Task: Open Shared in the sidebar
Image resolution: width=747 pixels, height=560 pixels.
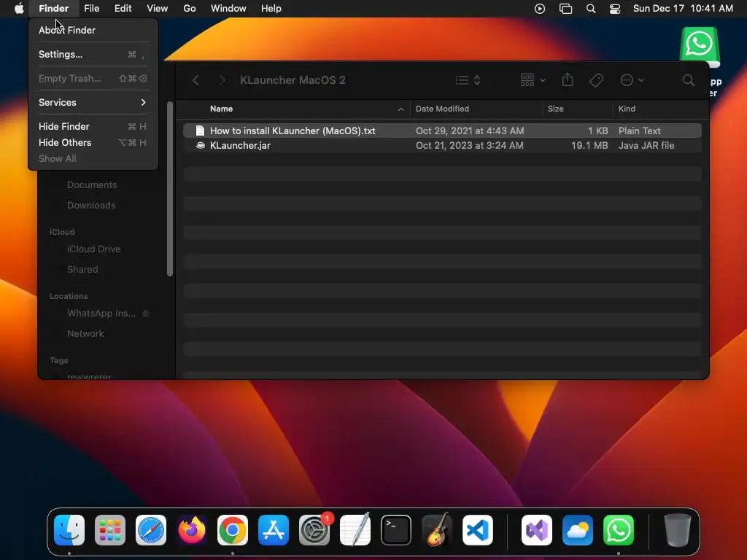Action: tap(82, 270)
